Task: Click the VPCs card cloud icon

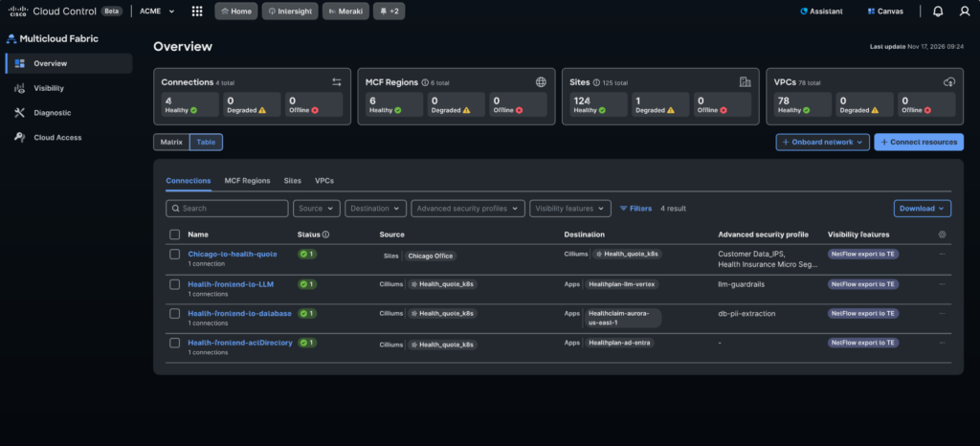Action: click(949, 81)
